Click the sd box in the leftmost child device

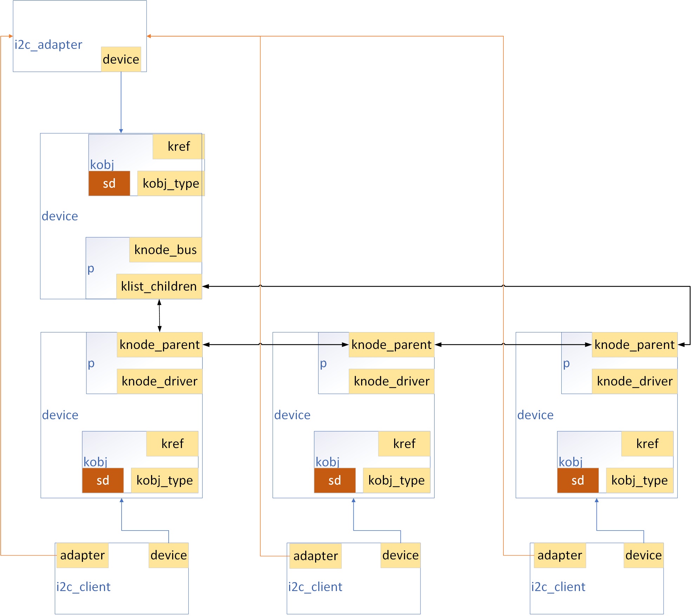click(x=103, y=480)
